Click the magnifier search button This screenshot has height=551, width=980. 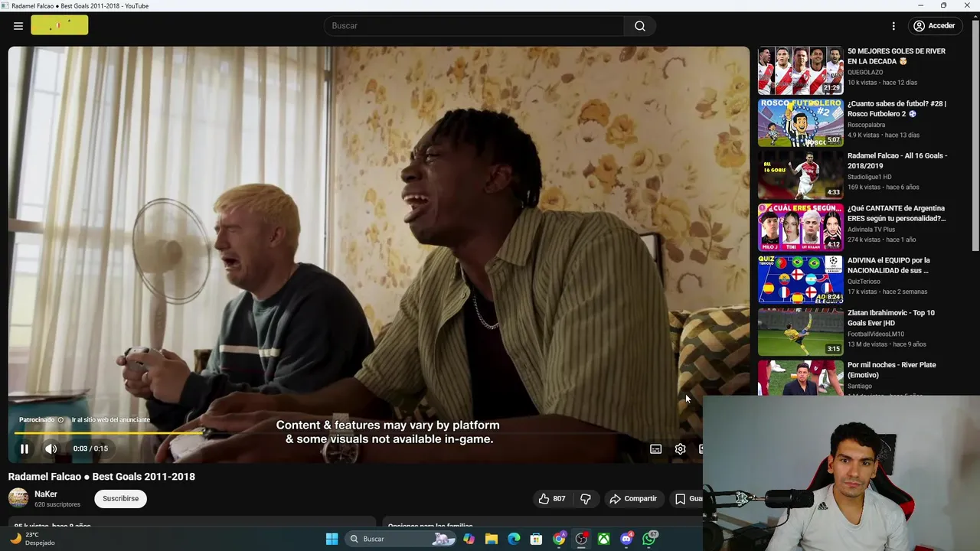[640, 26]
